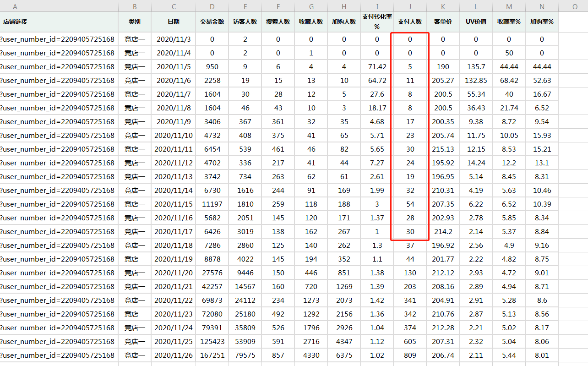
Task: Click the 访客人数 header cell
Action: coord(245,22)
